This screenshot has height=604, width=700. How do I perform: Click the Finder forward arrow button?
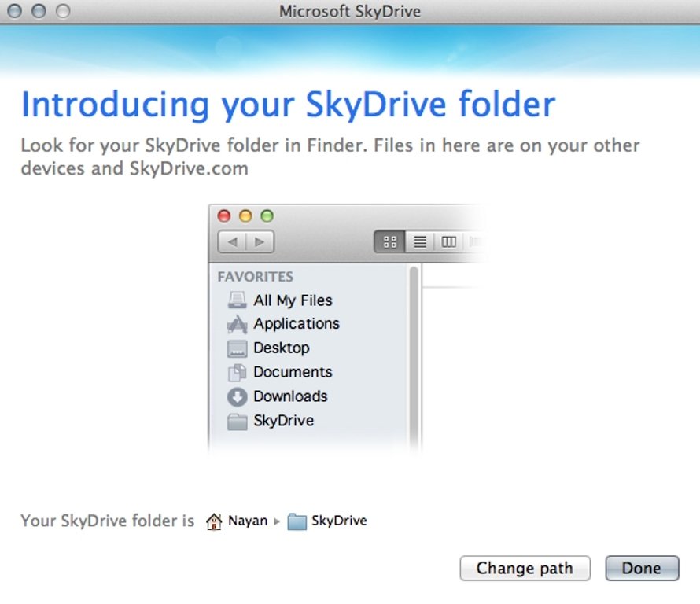[x=260, y=242]
